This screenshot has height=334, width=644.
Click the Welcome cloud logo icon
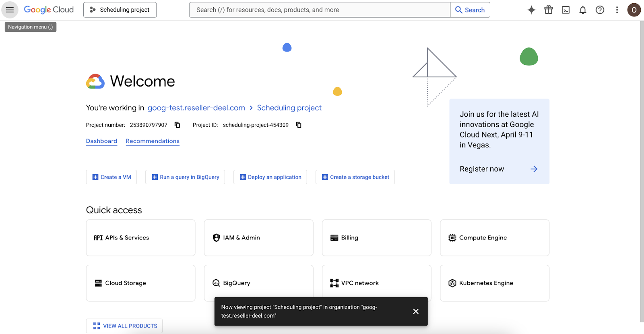point(95,81)
